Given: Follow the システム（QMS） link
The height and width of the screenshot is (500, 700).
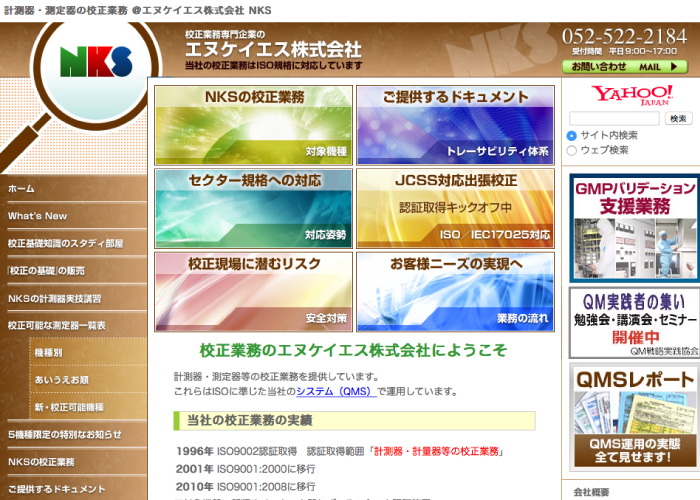Looking at the screenshot, I should [x=337, y=391].
